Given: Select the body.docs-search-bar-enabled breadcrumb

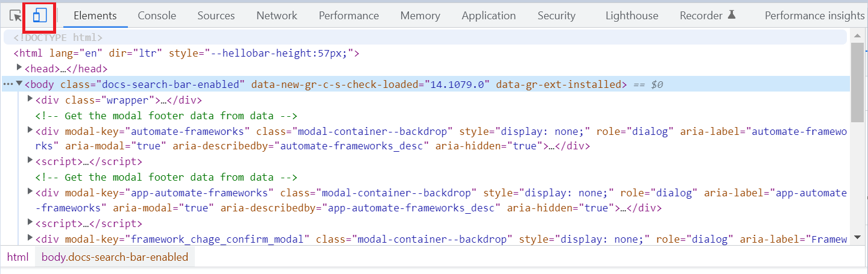Looking at the screenshot, I should tap(115, 257).
